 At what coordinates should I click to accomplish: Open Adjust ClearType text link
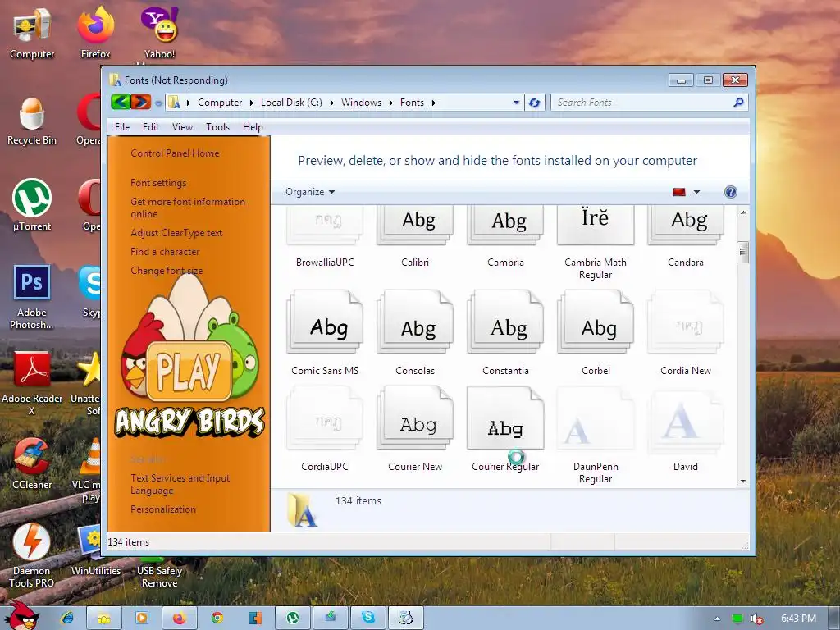pos(176,233)
